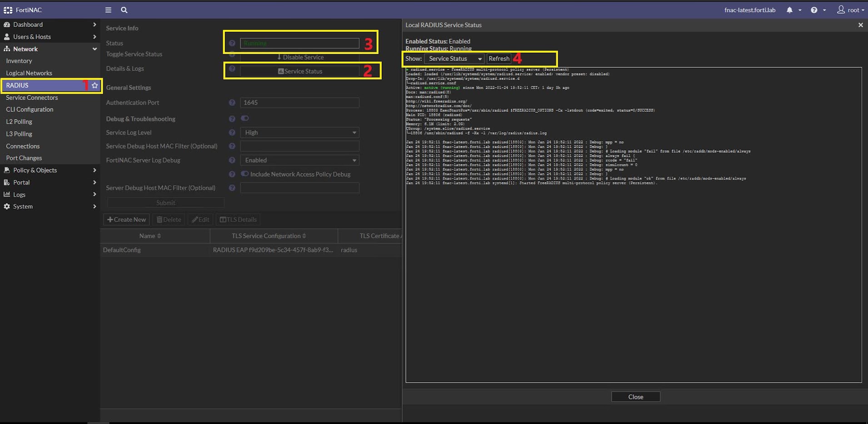Image resolution: width=868 pixels, height=424 pixels.
Task: Toggle Include Network Access Policy Debug
Action: point(245,174)
